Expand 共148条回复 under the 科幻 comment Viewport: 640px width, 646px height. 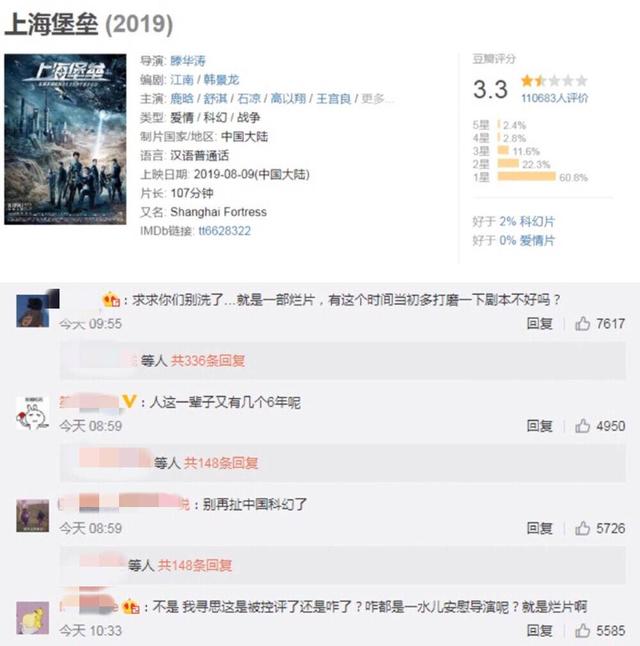(x=195, y=565)
